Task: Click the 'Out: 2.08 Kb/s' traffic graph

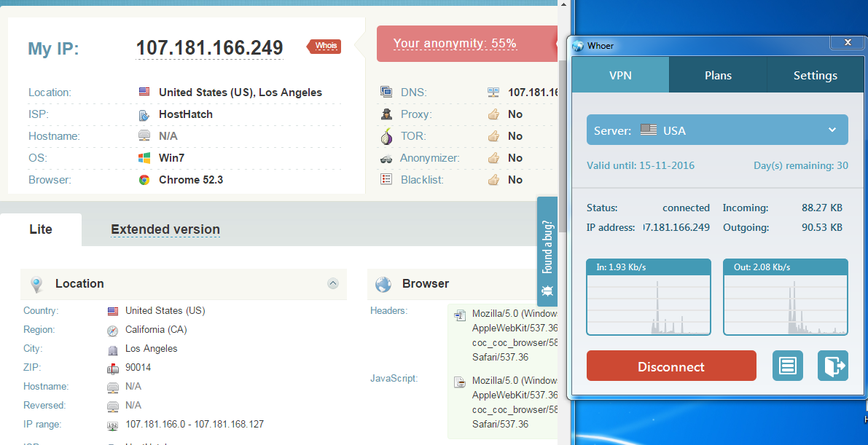Action: [x=786, y=297]
